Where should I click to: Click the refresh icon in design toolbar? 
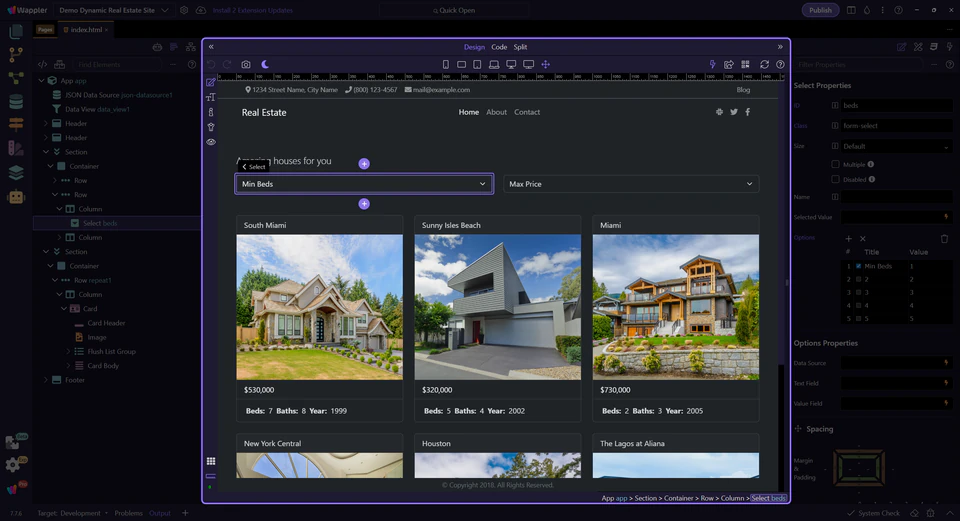764,64
